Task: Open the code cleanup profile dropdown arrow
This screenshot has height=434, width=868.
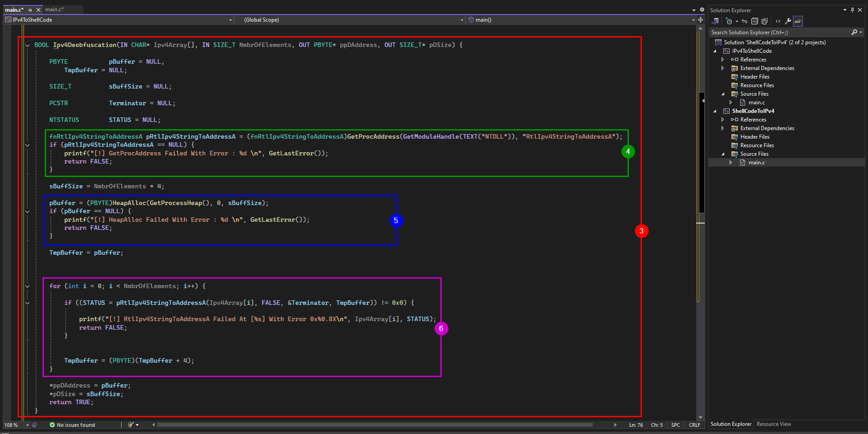Action: 137,425
